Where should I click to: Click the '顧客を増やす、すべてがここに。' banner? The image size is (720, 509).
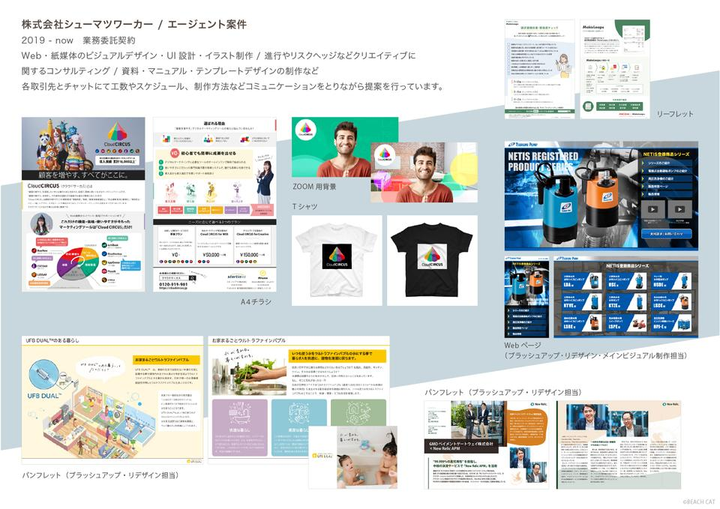coord(83,175)
